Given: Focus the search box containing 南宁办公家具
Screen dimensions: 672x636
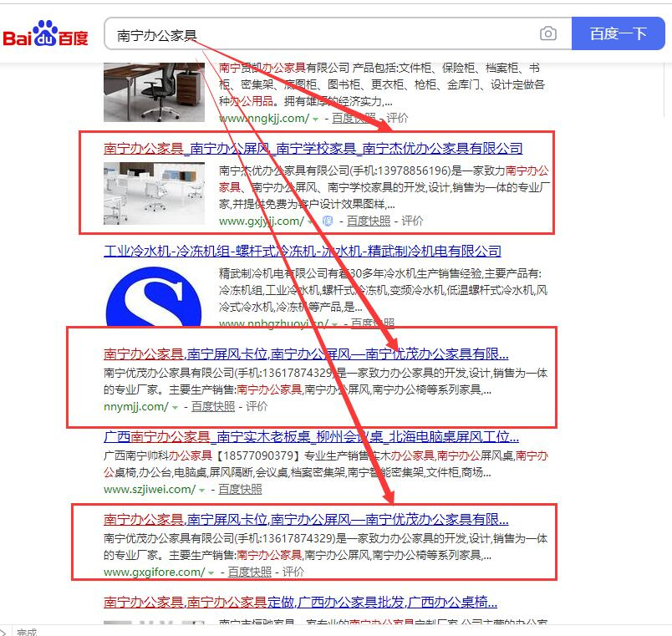Looking at the screenshot, I should point(338,34).
